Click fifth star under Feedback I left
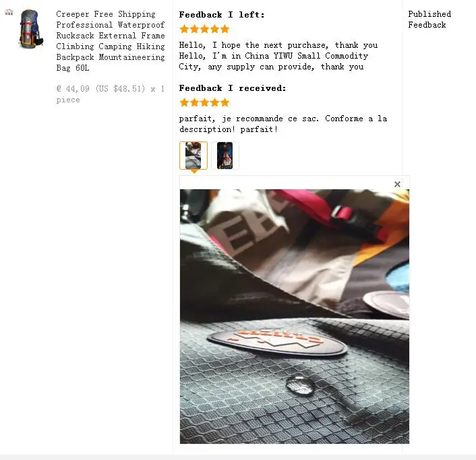Viewport: 476px width, 460px height. [x=225, y=29]
